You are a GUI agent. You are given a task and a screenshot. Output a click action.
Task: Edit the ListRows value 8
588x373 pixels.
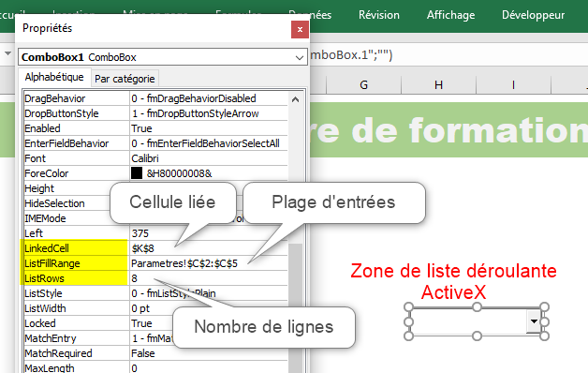134,278
